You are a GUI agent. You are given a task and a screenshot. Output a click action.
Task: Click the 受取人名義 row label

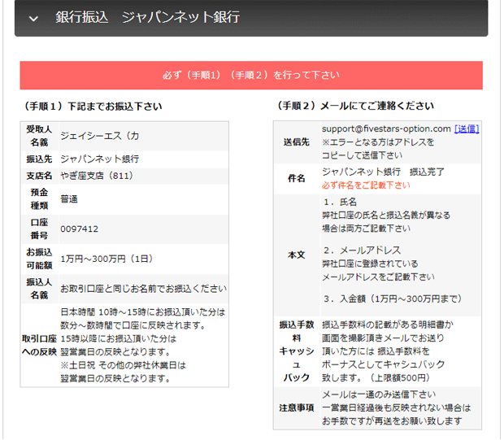point(39,136)
